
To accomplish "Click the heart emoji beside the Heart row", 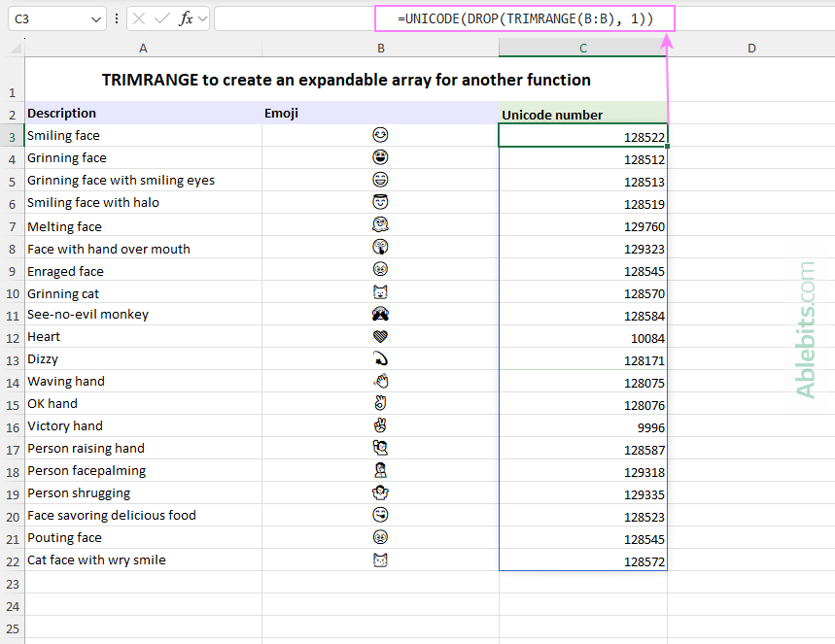I will coord(380,336).
